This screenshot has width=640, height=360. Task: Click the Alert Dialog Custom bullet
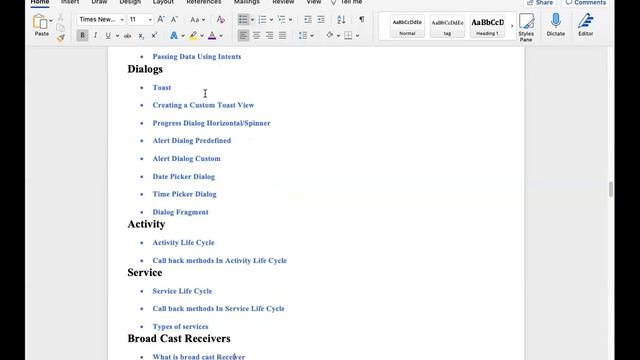[187, 158]
